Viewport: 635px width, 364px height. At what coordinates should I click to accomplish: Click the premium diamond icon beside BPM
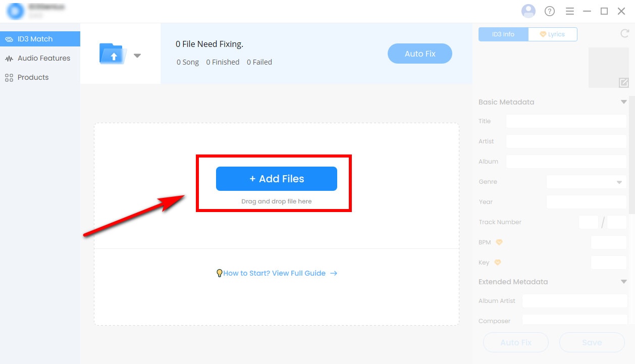(x=499, y=242)
